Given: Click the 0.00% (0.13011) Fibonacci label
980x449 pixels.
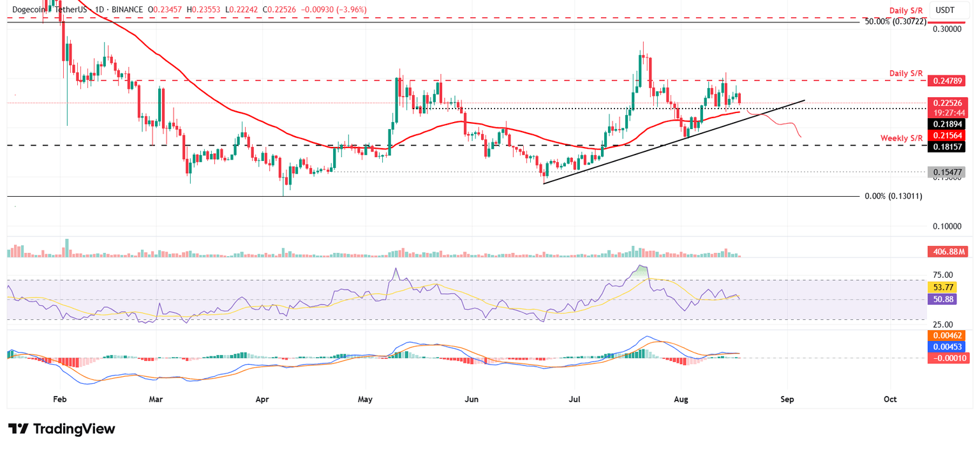Looking at the screenshot, I should coord(892,196).
